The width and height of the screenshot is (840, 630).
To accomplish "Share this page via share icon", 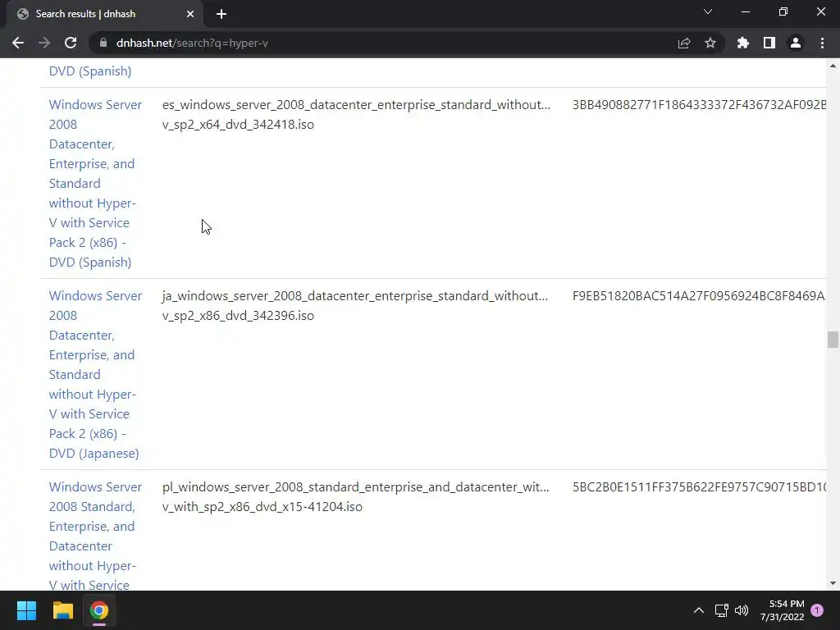I will tap(684, 43).
